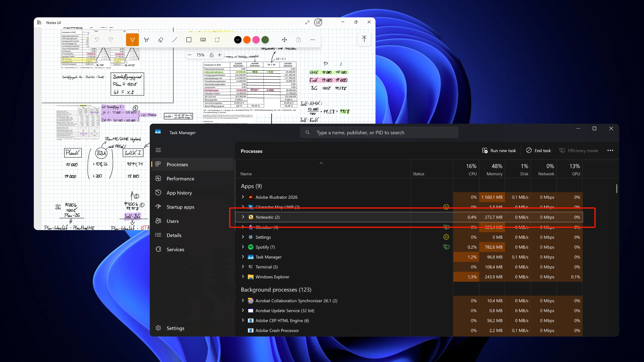The height and width of the screenshot is (362, 644).
Task: Open the LK profile avatar
Action: click(x=318, y=22)
